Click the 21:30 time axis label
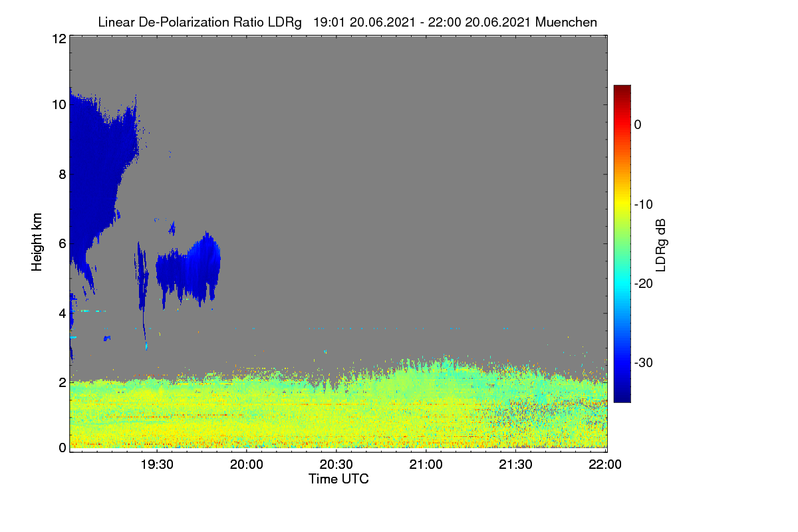 [x=516, y=464]
